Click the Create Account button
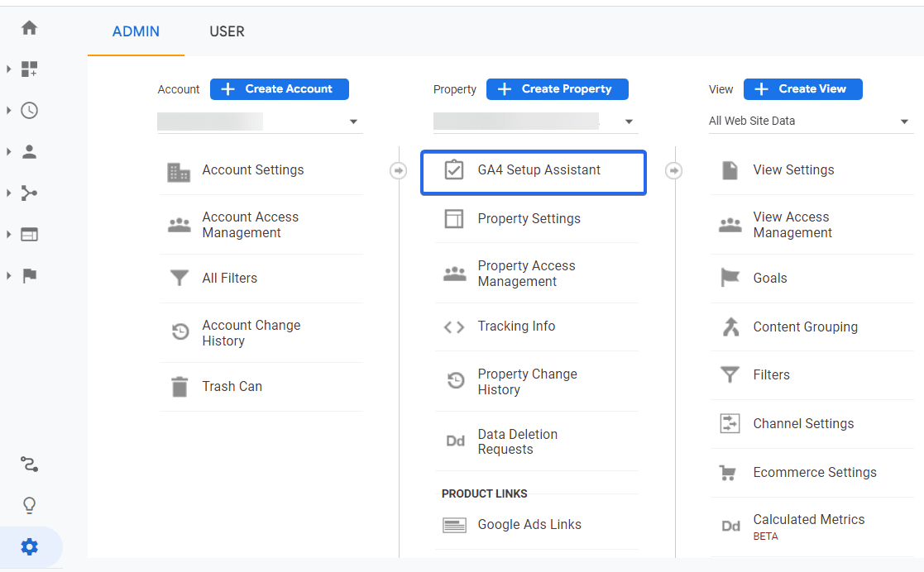Image resolution: width=924 pixels, height=572 pixels. tap(280, 89)
